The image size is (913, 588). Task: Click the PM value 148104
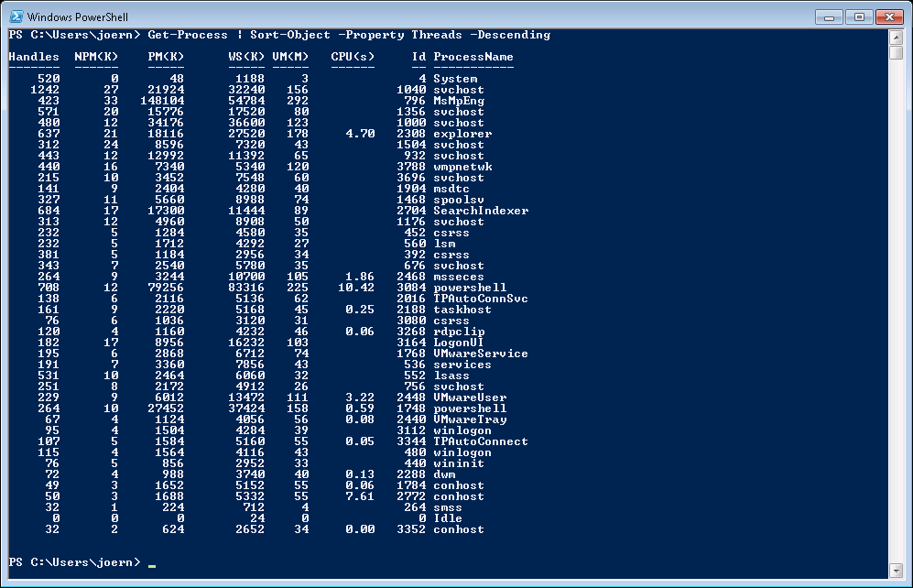162,101
